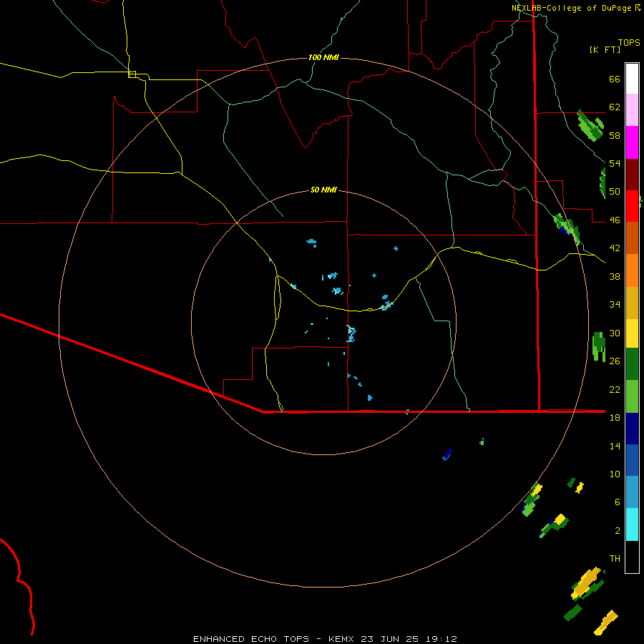Click the '30' legend value
644x644 pixels.
point(615,333)
